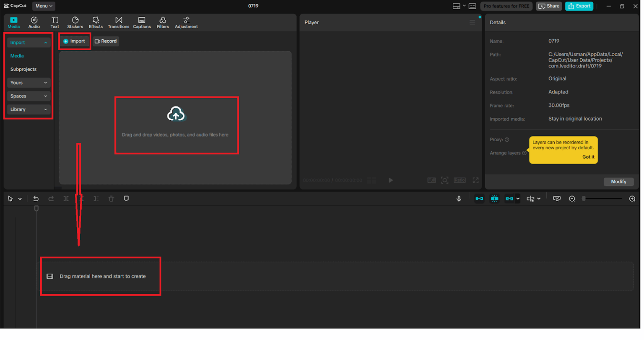Switch to the Text panel
Screen dimensions: 644x340
55,22
